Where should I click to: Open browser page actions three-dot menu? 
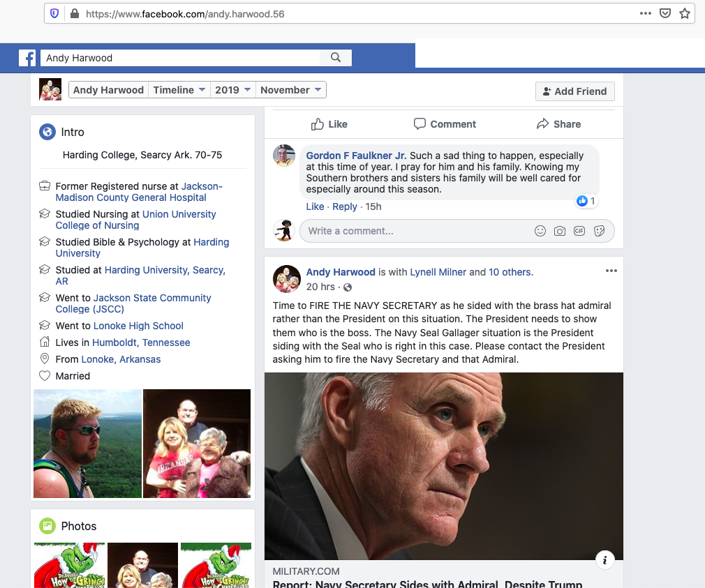(x=645, y=13)
